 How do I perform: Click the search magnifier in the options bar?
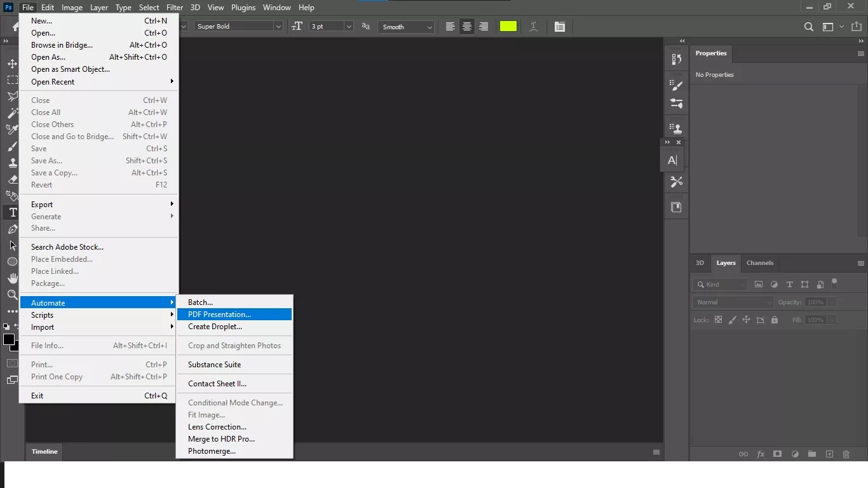(x=809, y=27)
